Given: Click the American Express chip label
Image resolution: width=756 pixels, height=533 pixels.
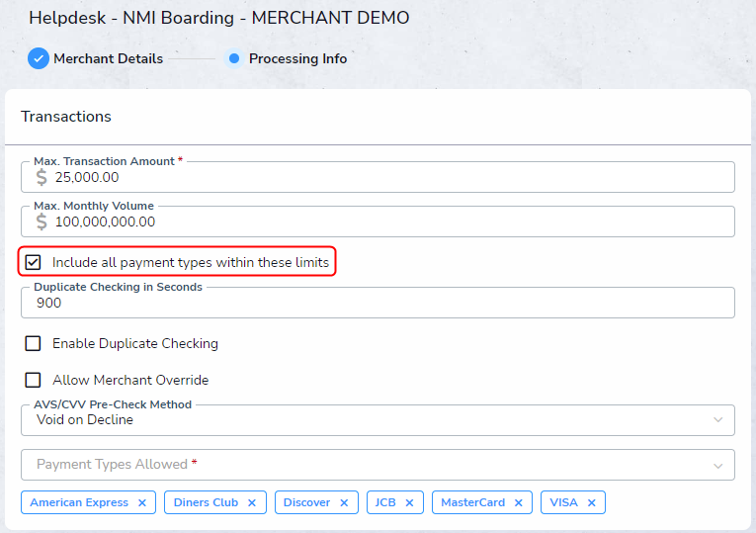Looking at the screenshot, I should click(x=79, y=502).
